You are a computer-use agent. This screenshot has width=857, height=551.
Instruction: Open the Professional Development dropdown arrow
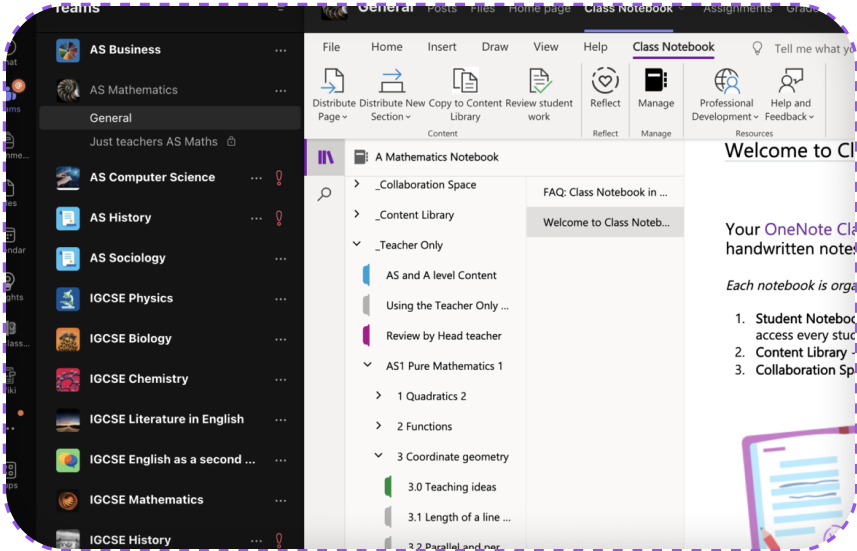(756, 117)
